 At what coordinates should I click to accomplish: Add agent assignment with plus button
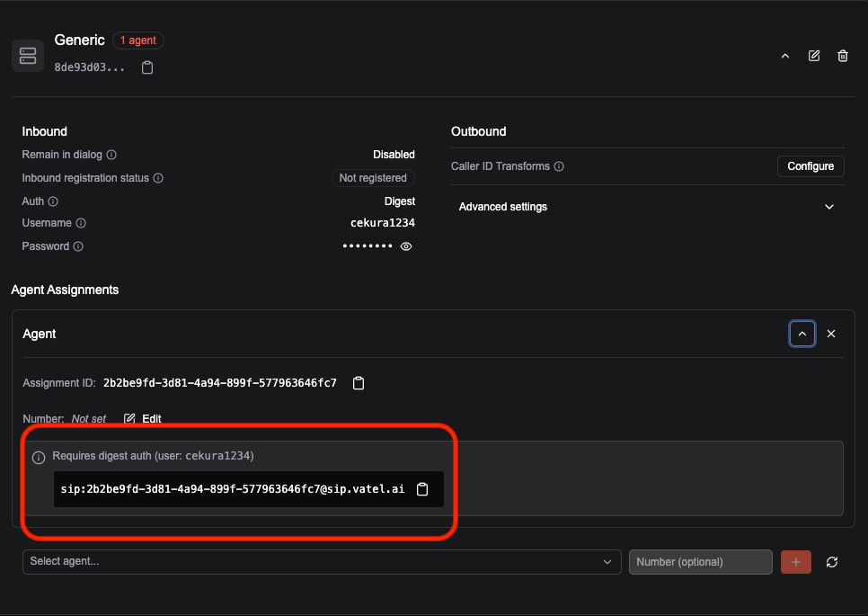click(795, 562)
